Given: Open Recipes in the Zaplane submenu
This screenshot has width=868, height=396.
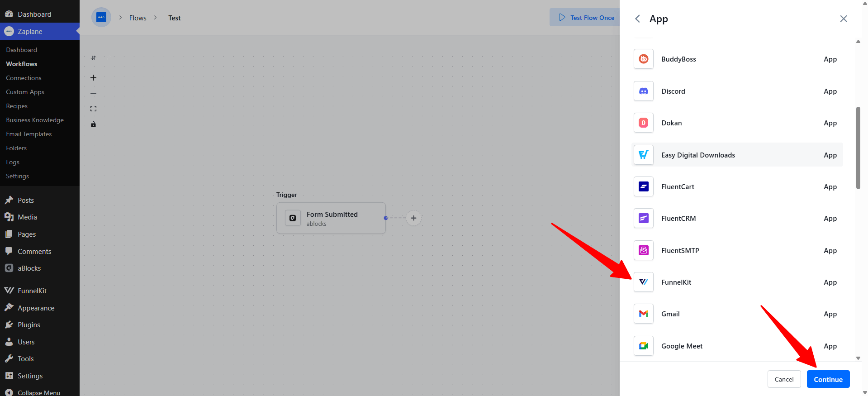Looking at the screenshot, I should [17, 106].
